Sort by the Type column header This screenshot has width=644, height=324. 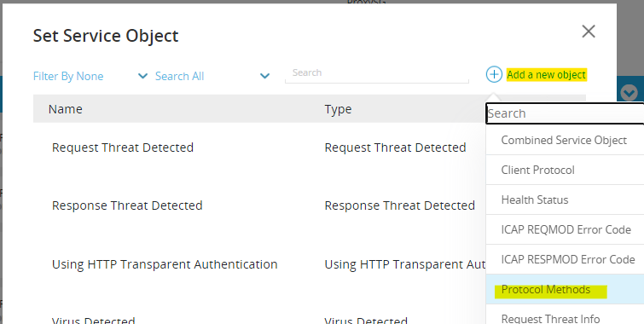tap(338, 109)
